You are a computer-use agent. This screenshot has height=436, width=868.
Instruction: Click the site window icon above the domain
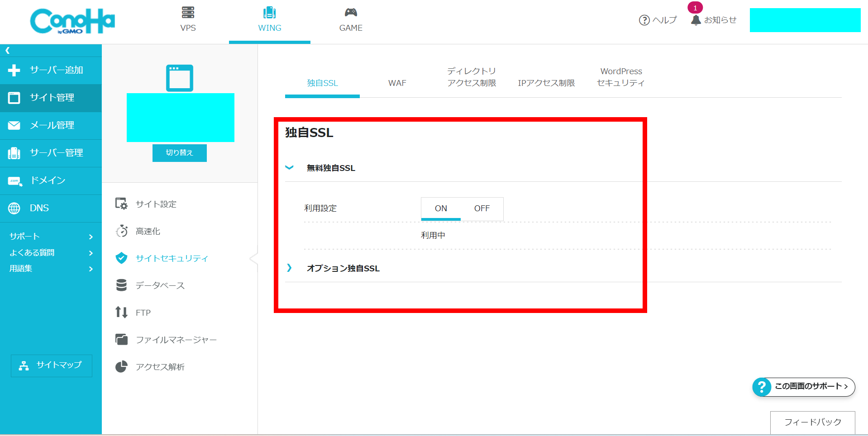point(180,78)
